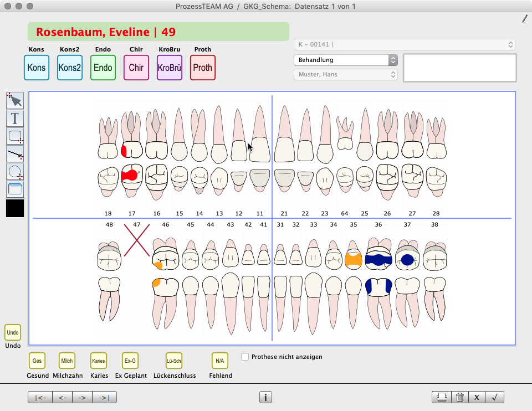The height and width of the screenshot is (411, 532).
Task: Click the Undo button
Action: click(x=13, y=332)
